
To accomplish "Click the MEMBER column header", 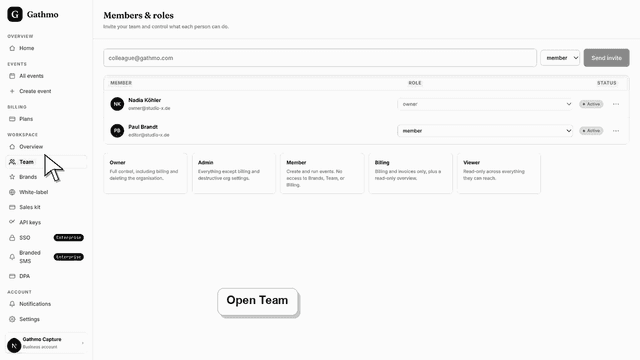I will click(121, 83).
